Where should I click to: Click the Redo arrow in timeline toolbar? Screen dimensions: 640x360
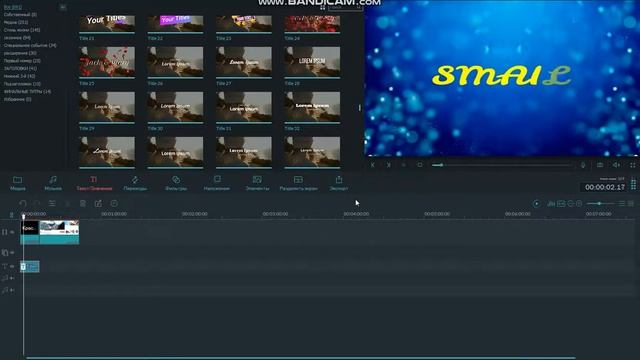(37, 203)
